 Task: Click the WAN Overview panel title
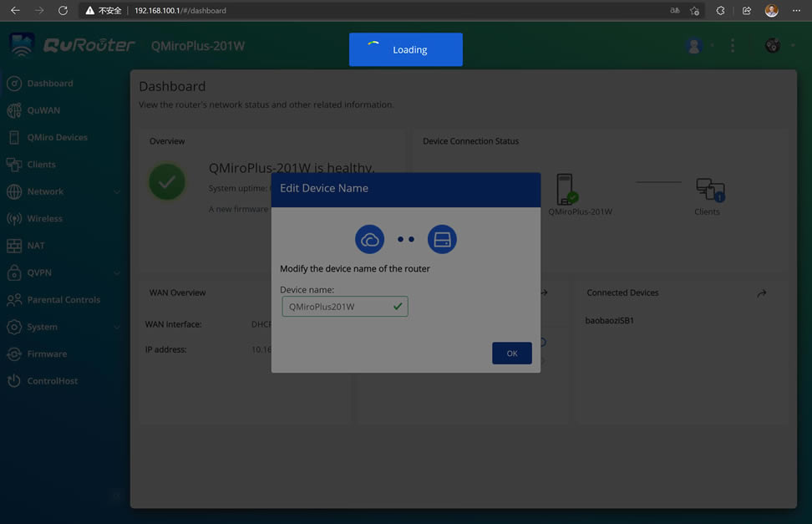coord(178,293)
